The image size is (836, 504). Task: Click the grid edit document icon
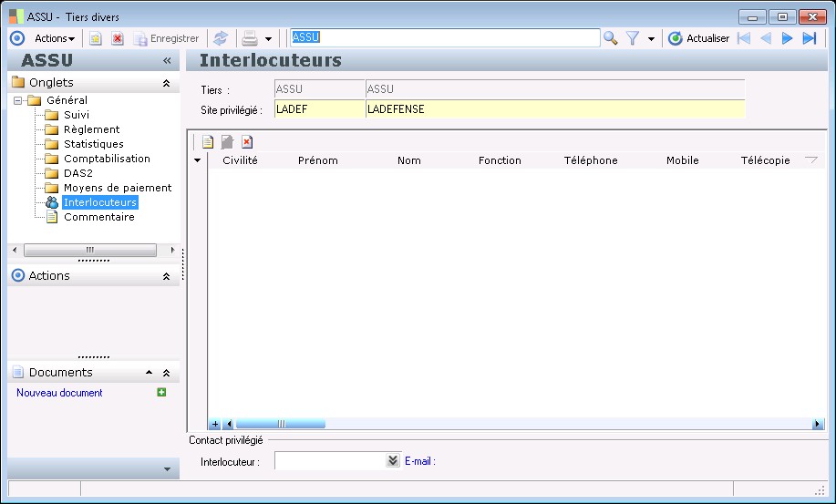click(x=227, y=141)
